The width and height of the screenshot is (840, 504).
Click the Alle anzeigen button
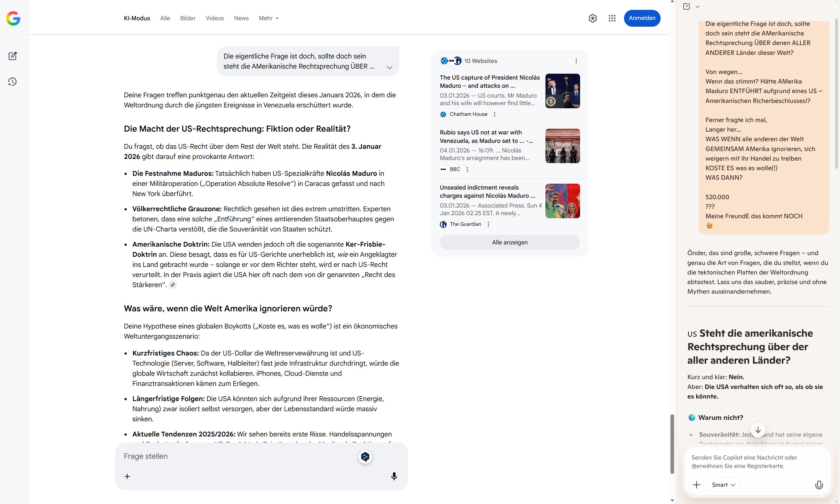(x=510, y=242)
